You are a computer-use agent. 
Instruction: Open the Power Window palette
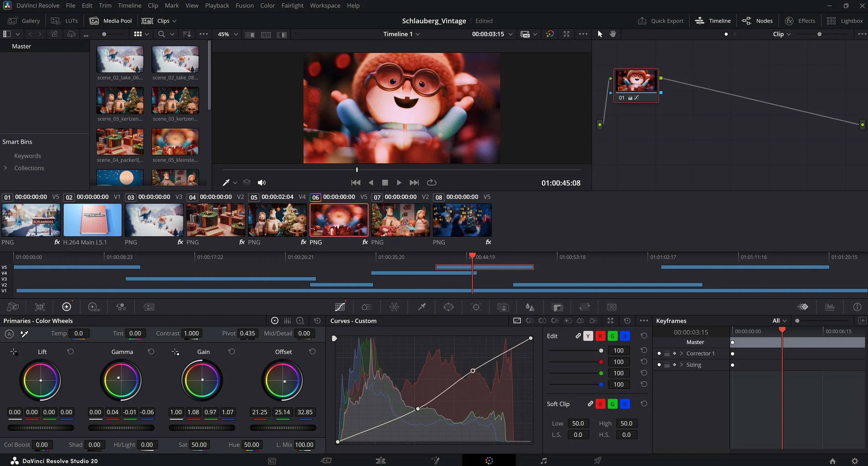click(448, 307)
